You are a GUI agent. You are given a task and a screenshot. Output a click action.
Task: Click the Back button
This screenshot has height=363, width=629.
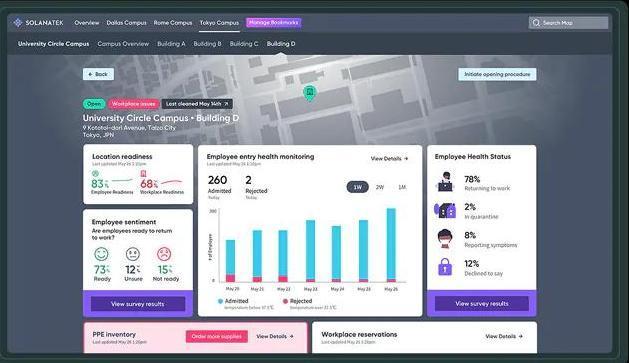pyautogui.click(x=98, y=74)
